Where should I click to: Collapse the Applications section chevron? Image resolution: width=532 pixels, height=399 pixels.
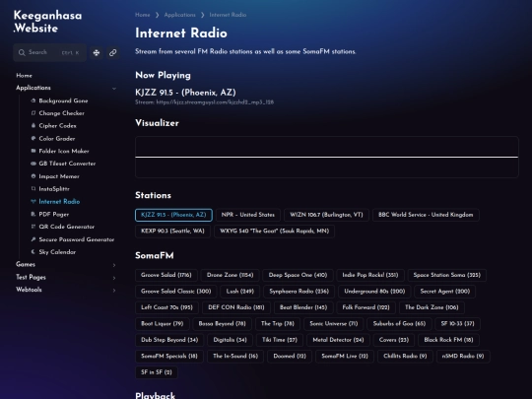(114, 89)
